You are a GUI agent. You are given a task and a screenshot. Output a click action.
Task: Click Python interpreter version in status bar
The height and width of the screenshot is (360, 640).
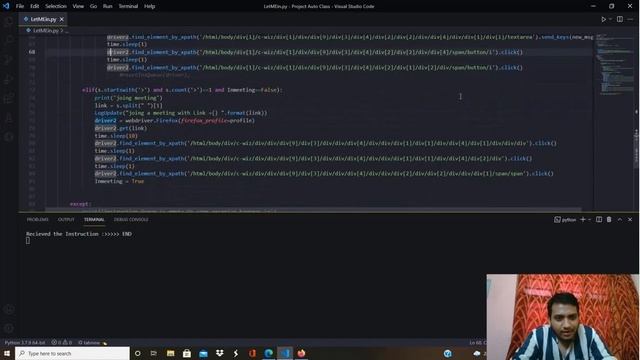tap(24, 343)
